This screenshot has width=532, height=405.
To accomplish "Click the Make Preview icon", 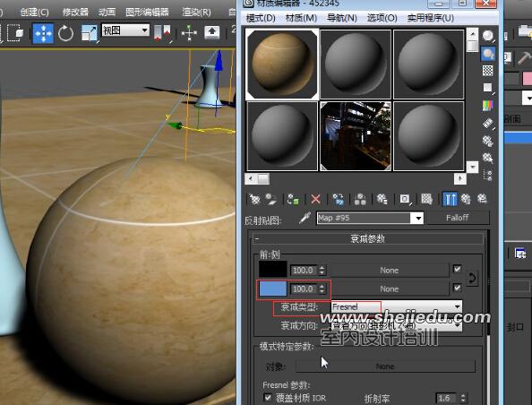I will click(487, 124).
